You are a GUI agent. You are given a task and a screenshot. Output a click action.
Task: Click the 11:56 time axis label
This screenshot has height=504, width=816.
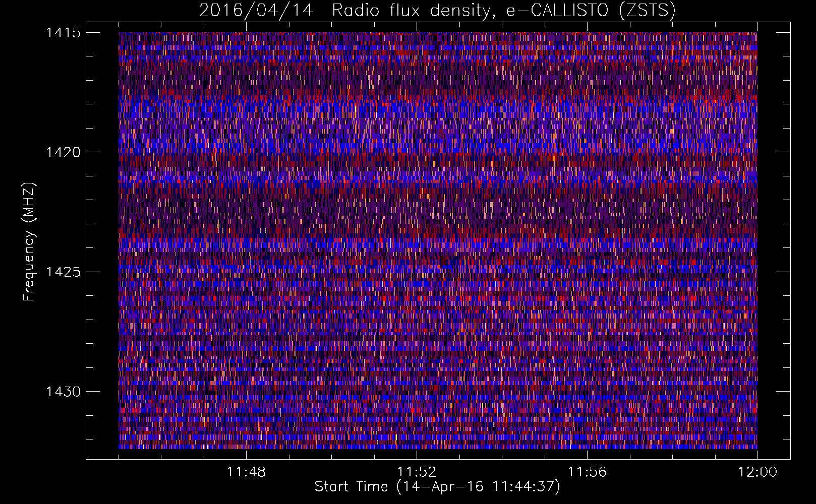click(x=587, y=472)
